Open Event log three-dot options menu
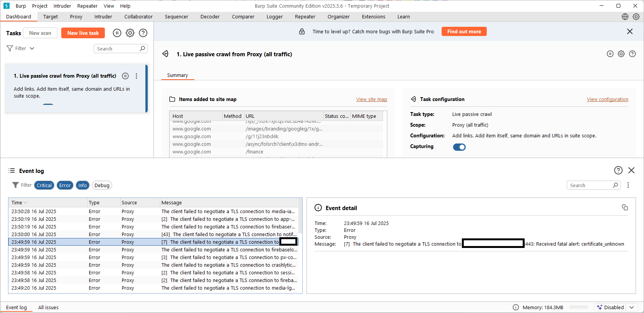The width and height of the screenshot is (644, 313). (x=628, y=185)
